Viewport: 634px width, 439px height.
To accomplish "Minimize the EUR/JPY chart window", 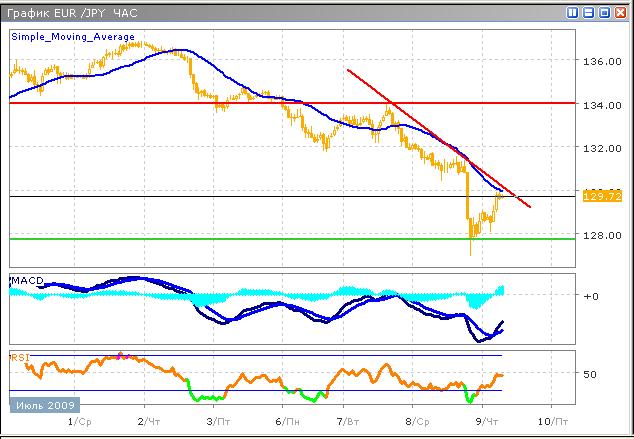I will tap(589, 13).
